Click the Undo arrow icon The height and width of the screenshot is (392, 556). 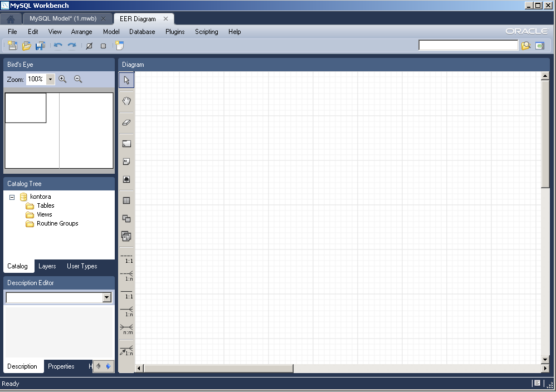(x=58, y=46)
